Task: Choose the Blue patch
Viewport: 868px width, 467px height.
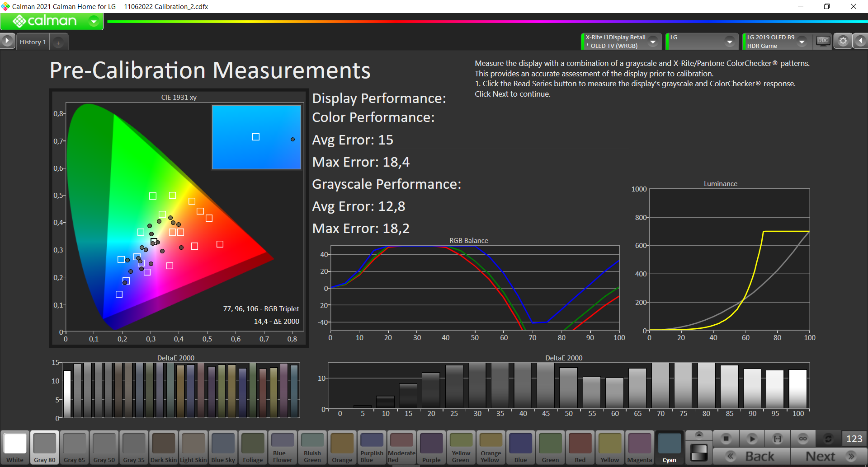Action: click(x=521, y=448)
